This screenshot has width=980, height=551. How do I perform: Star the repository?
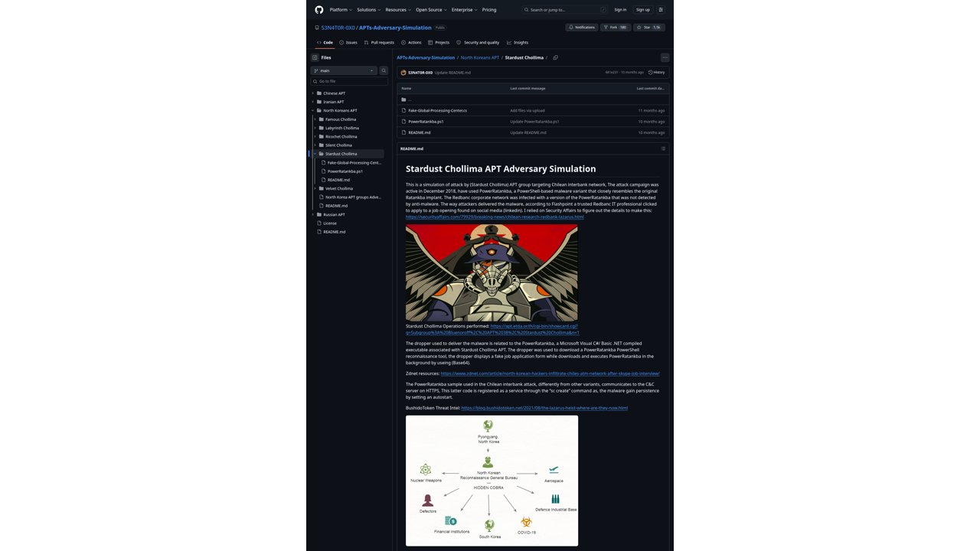pyautogui.click(x=648, y=28)
